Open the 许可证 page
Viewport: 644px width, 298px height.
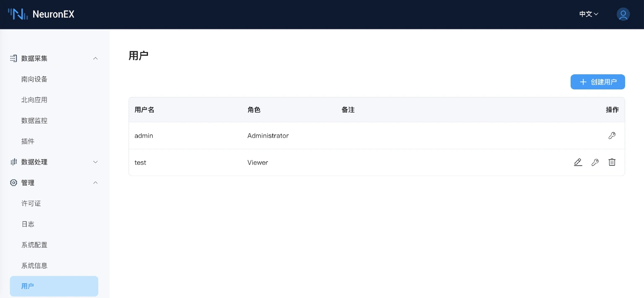(31, 204)
